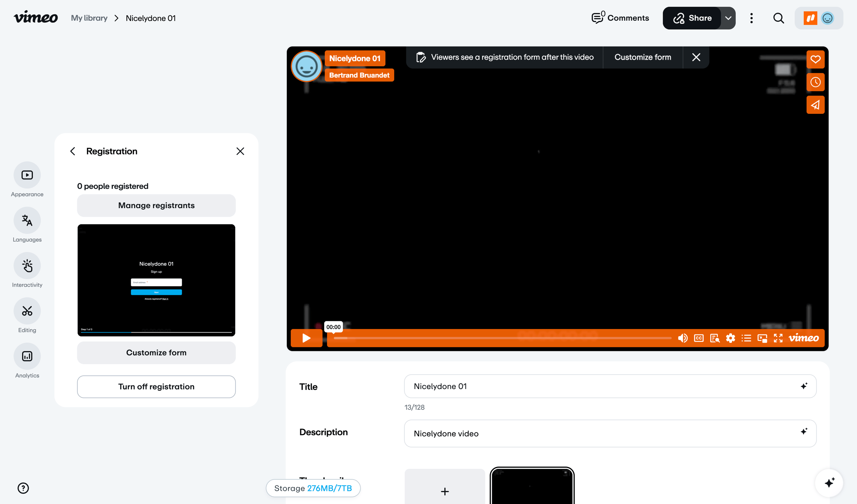Go back from Registration panel
The image size is (857, 504).
(73, 151)
